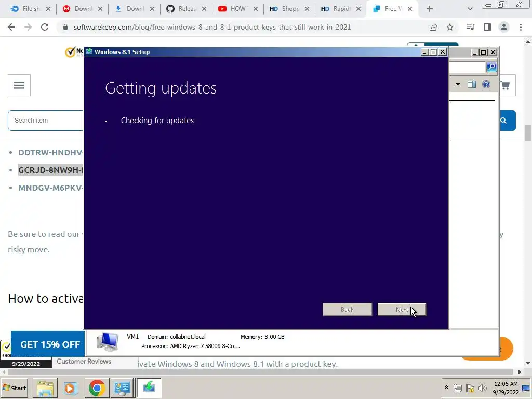Click the Back button in Setup
Viewport: 532px width, 399px height.
click(347, 310)
